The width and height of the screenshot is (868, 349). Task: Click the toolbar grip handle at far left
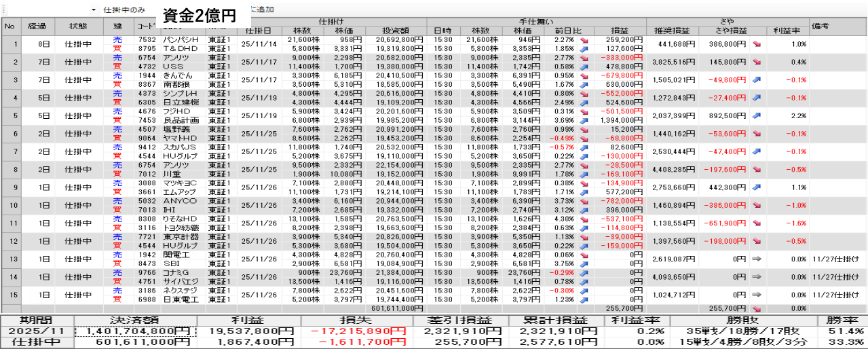point(3,10)
